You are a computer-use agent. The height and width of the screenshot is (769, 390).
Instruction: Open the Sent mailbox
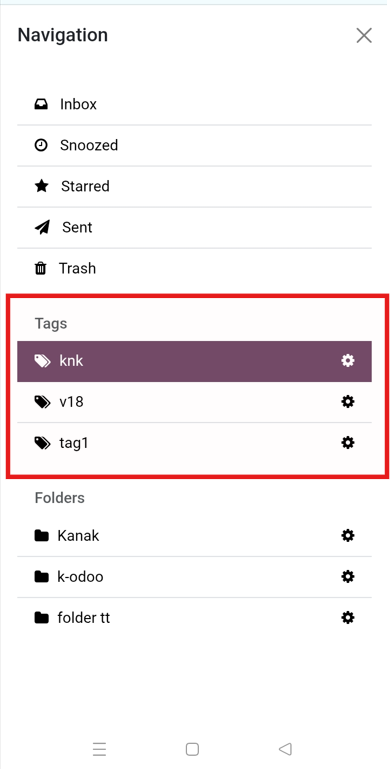194,228
